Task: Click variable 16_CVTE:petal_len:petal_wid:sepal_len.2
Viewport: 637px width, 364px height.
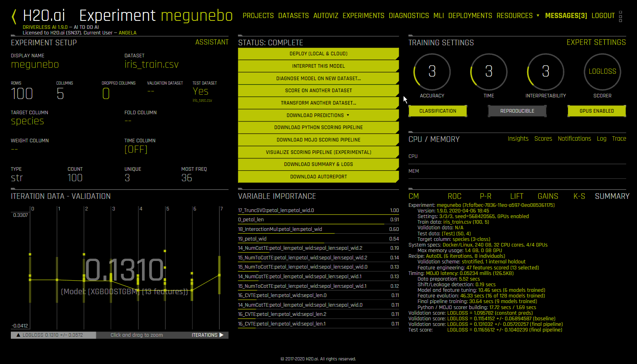Action: [x=318, y=314]
